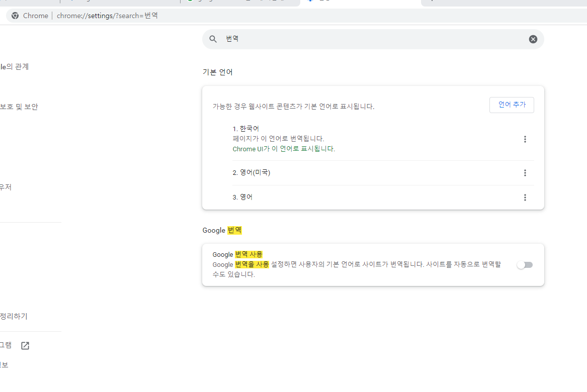Screen dimensions: 587x392
Task: Enable the Google 번역 사용 toggle
Action: click(525, 265)
